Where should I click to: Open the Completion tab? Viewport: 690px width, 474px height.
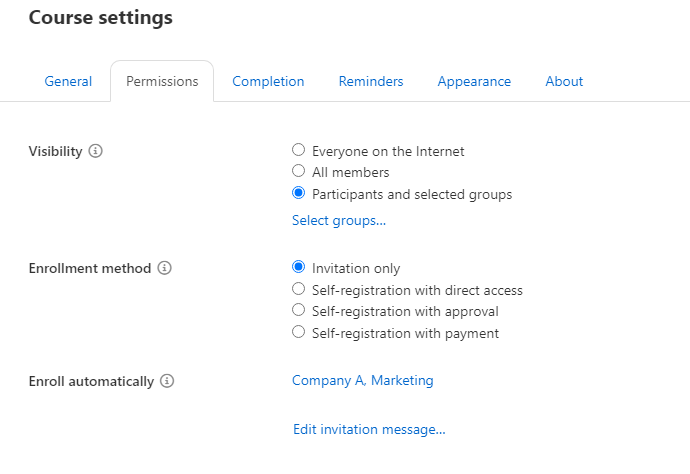tap(268, 82)
